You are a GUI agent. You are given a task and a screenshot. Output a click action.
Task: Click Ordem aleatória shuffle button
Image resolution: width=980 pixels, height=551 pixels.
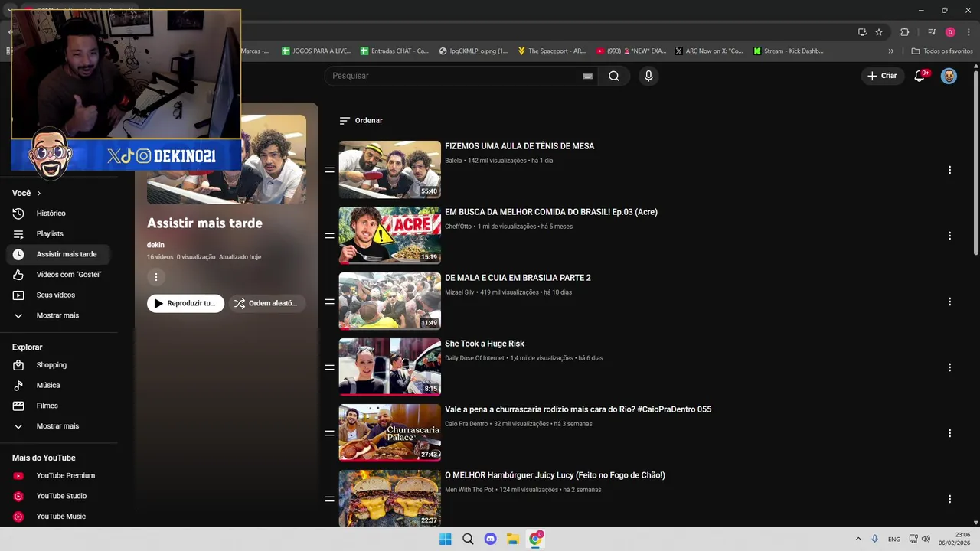(267, 303)
